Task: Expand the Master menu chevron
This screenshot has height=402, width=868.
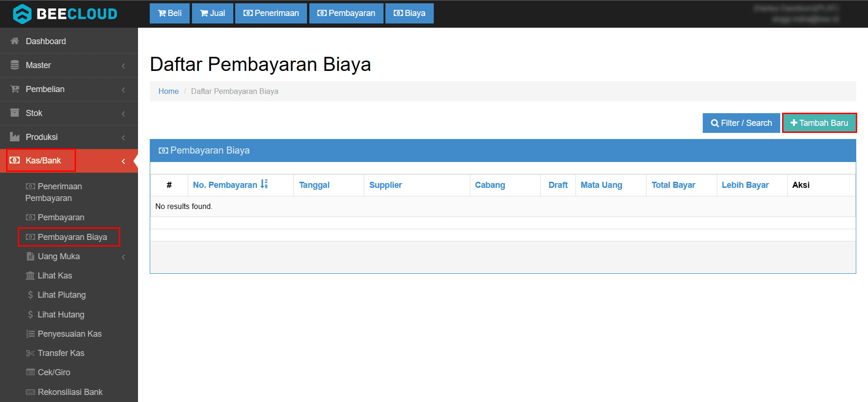Action: [x=123, y=66]
